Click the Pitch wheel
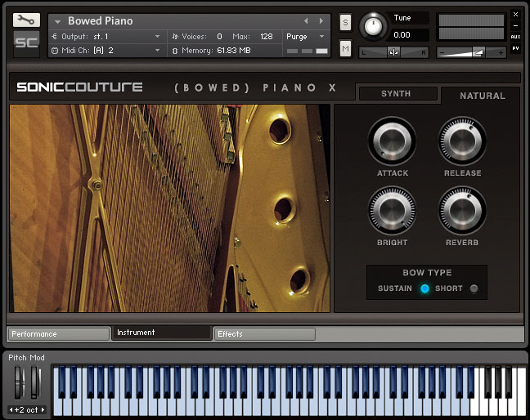 pyautogui.click(x=20, y=383)
